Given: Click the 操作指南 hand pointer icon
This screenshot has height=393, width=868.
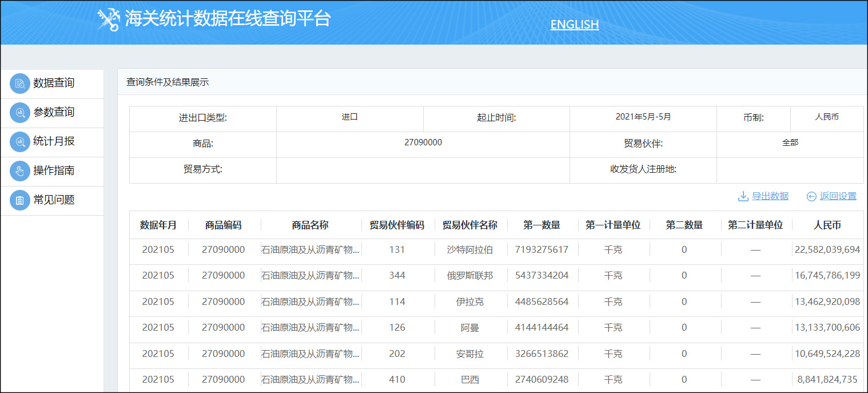Looking at the screenshot, I should pyautogui.click(x=20, y=171).
